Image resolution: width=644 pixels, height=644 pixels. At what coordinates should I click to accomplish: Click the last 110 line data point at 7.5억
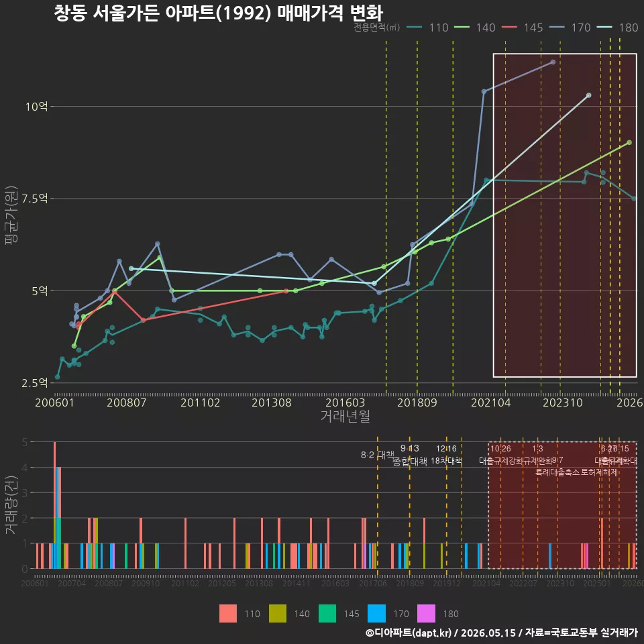click(634, 199)
